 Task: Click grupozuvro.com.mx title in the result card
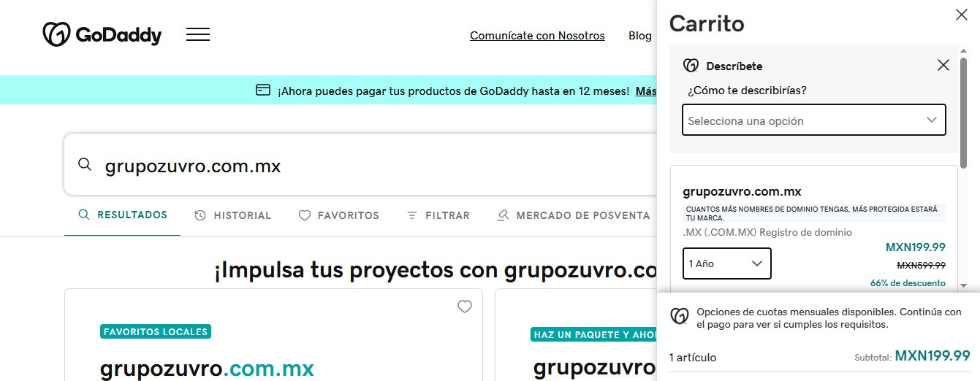point(207,369)
